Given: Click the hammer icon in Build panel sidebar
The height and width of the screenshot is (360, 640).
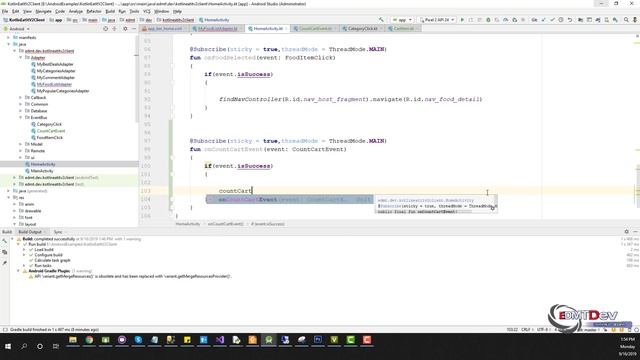Looking at the screenshot, I should click(4, 241).
